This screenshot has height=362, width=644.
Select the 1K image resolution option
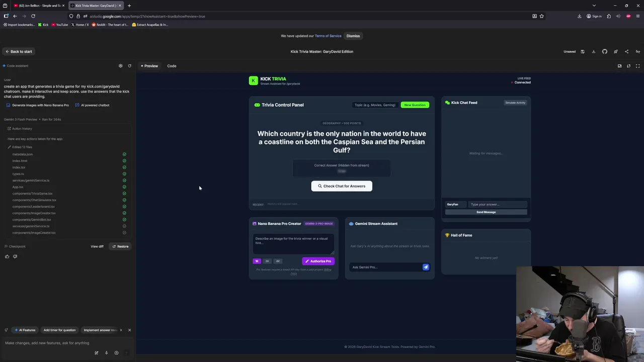click(257, 261)
